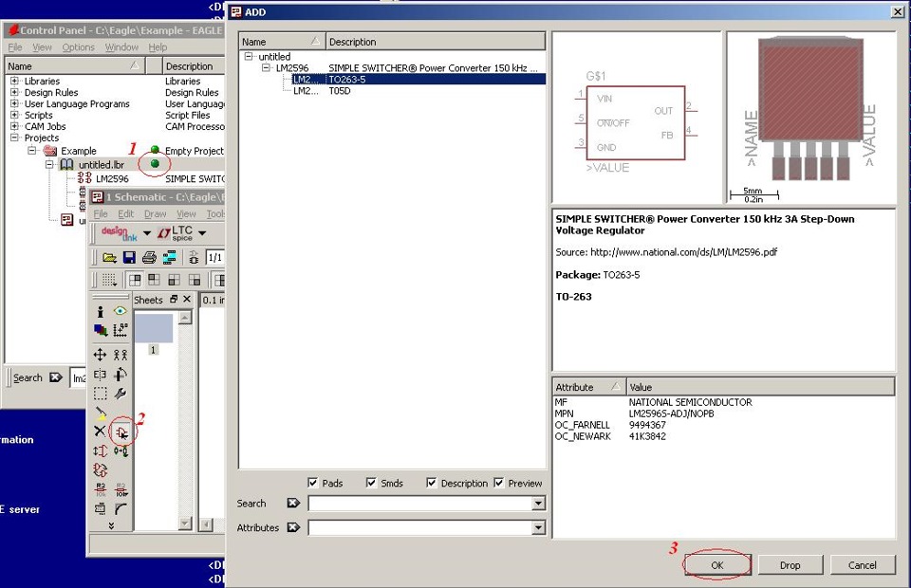Select the Name tool
The width and height of the screenshot is (911, 588).
pos(100,489)
